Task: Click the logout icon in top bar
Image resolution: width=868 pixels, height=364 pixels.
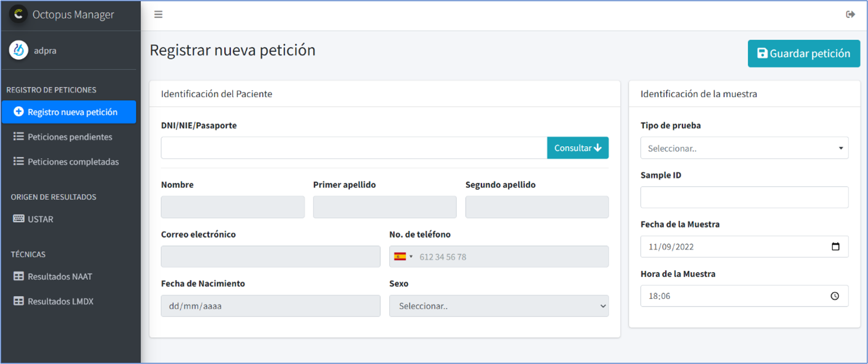Action: (850, 15)
